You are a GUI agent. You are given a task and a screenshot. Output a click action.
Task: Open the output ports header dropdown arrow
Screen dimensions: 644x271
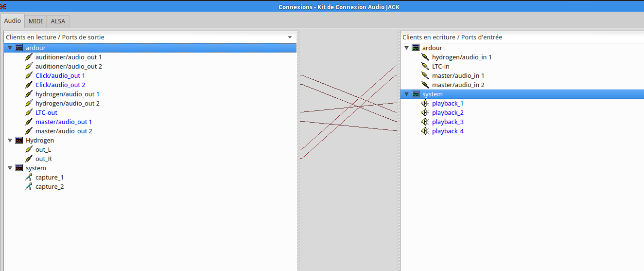click(290, 37)
